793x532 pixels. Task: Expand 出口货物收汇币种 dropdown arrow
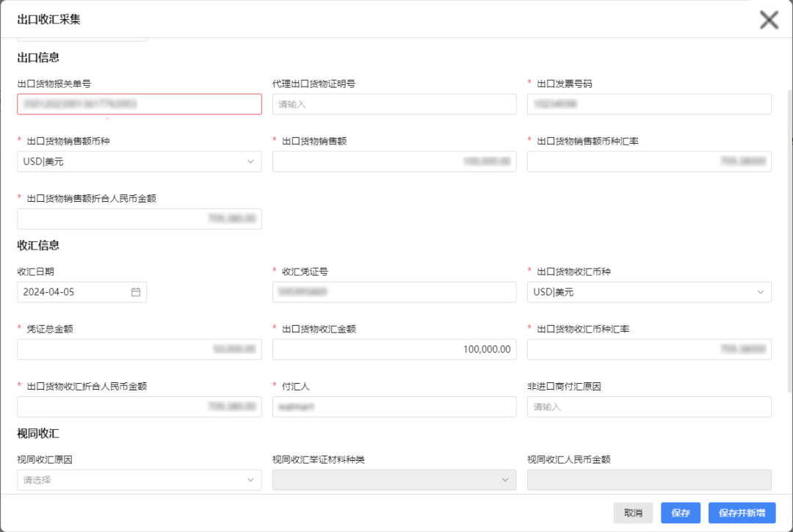tap(760, 292)
